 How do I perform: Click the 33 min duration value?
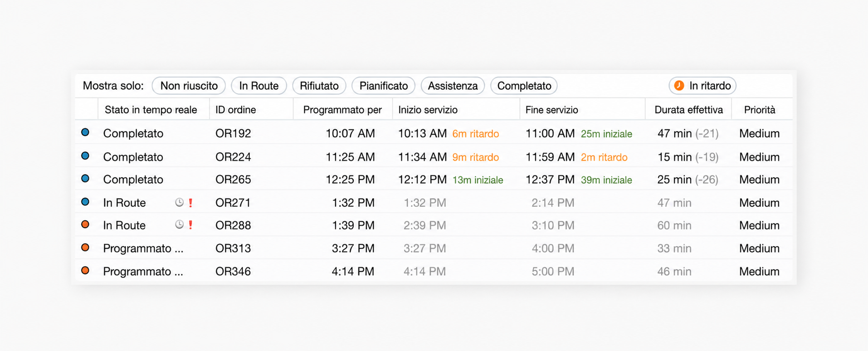tap(674, 249)
